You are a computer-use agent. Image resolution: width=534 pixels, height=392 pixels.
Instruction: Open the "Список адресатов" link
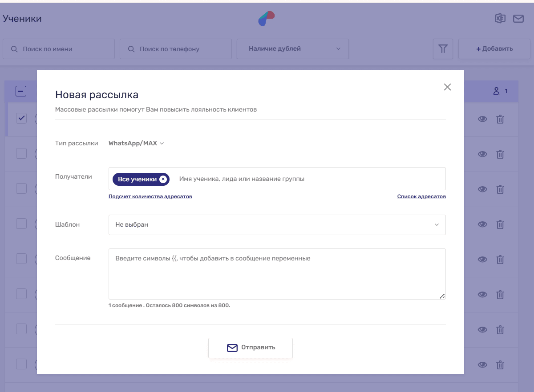(x=421, y=196)
